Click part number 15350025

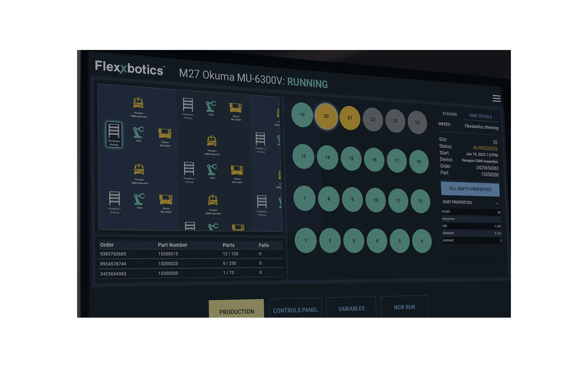coord(168,263)
